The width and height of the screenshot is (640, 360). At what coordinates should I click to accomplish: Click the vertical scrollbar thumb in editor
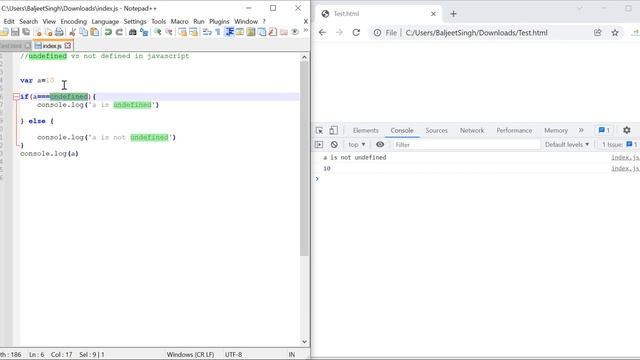coord(304,159)
